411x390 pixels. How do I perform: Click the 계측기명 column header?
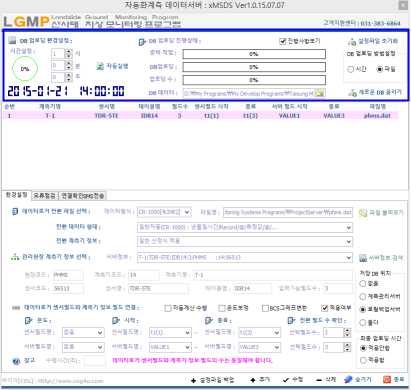pos(50,107)
